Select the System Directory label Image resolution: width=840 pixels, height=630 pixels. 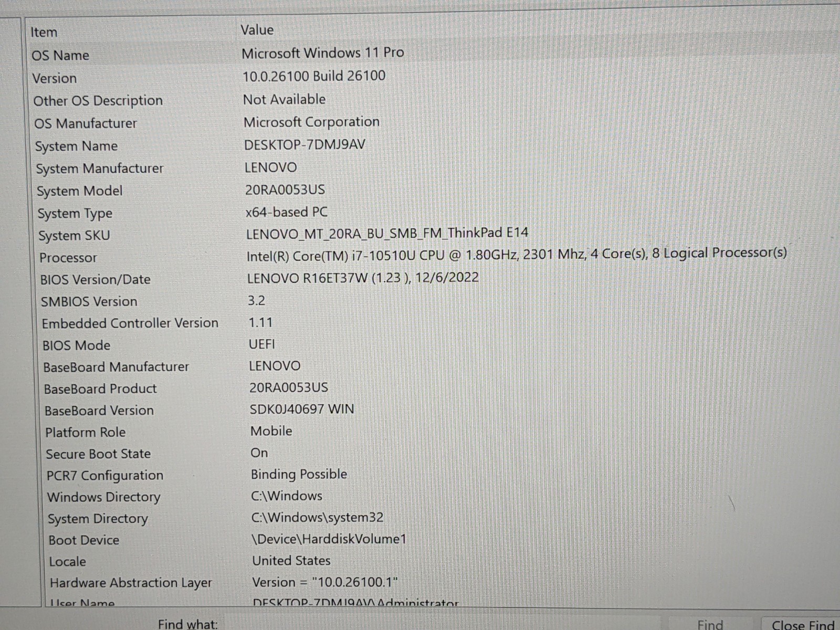click(98, 519)
